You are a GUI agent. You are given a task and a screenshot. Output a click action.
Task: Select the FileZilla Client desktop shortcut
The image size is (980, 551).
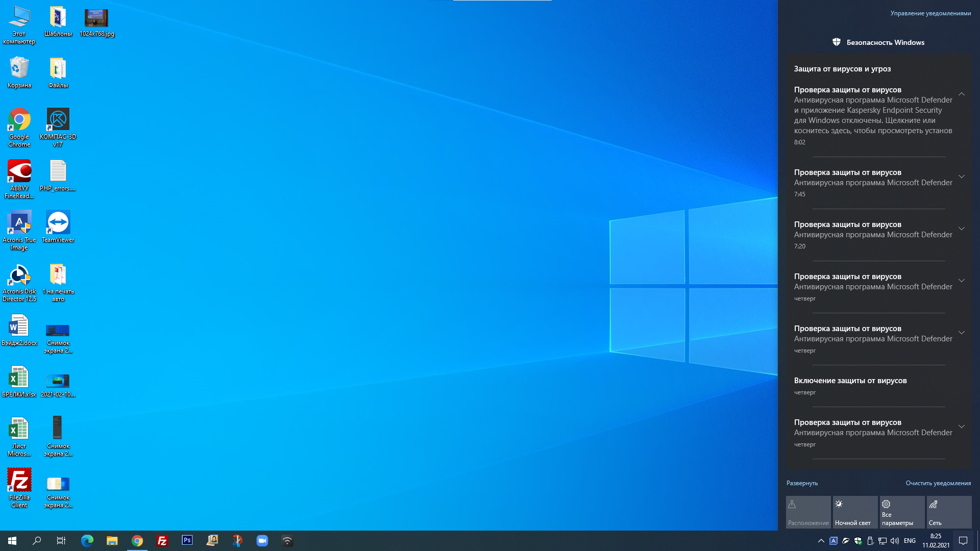[19, 488]
